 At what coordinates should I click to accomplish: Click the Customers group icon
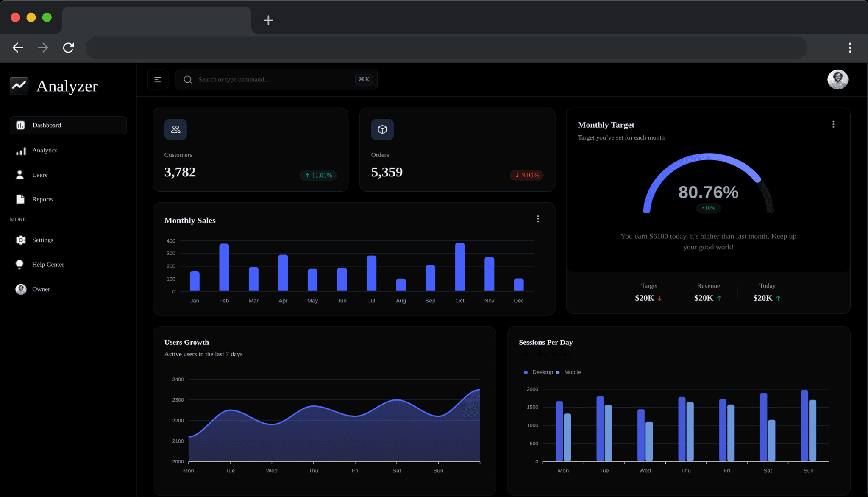[175, 129]
